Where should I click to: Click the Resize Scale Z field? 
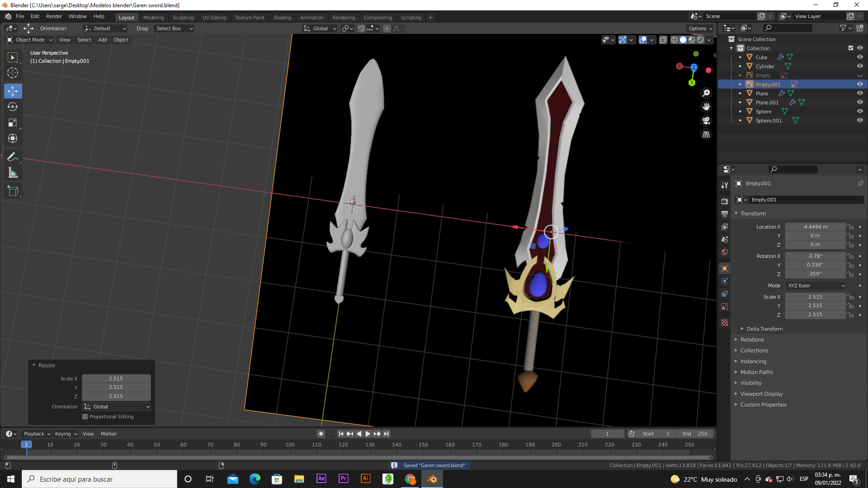(116, 396)
